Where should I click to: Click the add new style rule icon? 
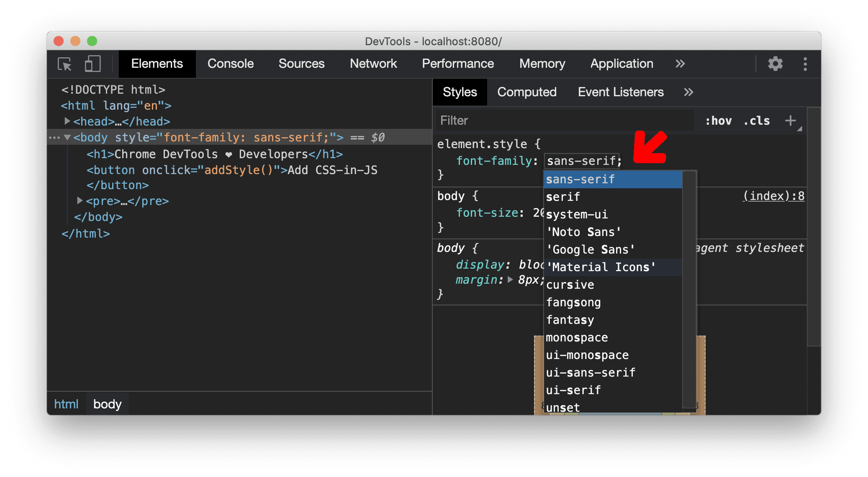(792, 122)
